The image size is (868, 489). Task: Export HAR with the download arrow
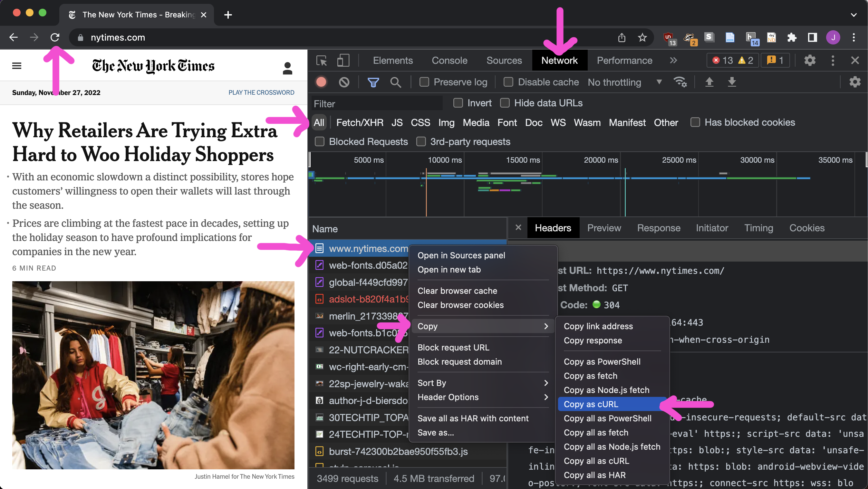(x=731, y=82)
